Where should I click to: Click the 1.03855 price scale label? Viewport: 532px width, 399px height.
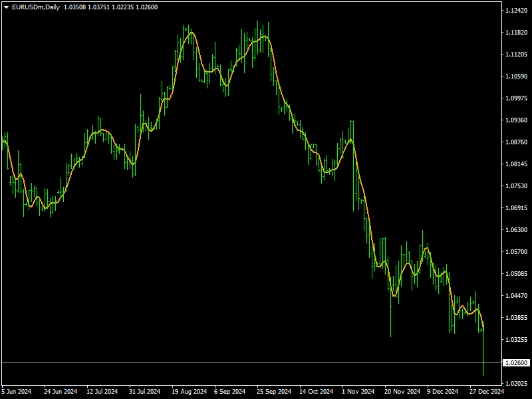517,318
